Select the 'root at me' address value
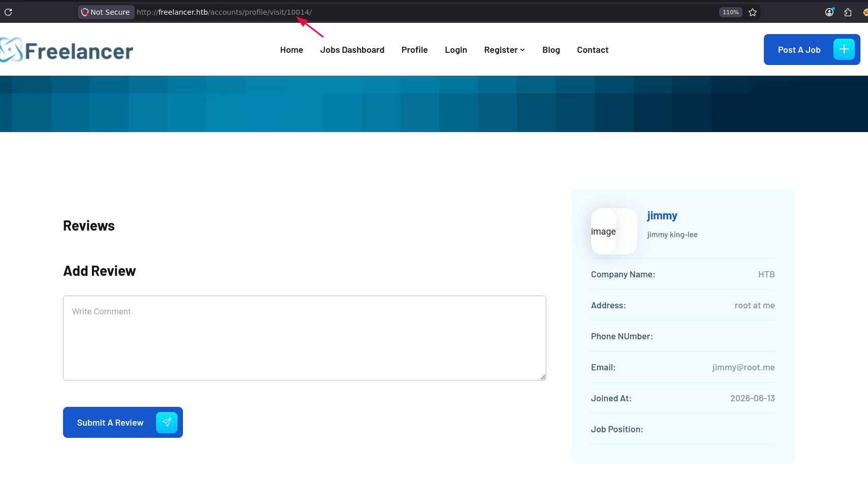 [x=755, y=305]
